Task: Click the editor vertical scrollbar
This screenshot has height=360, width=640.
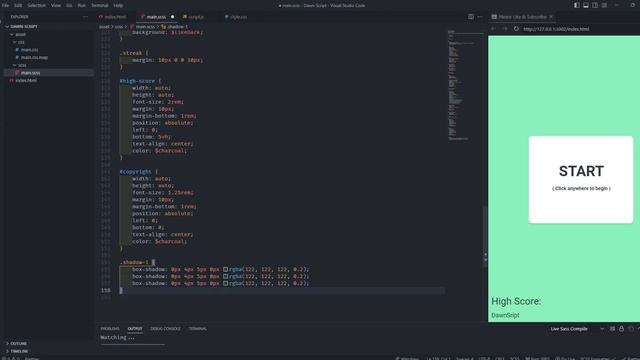Action: coord(485,237)
